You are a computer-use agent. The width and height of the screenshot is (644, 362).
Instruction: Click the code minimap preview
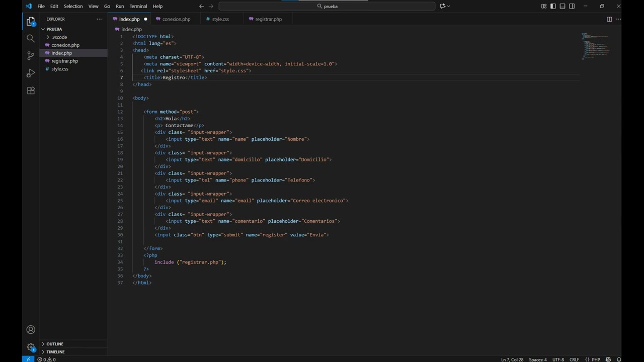point(595,46)
